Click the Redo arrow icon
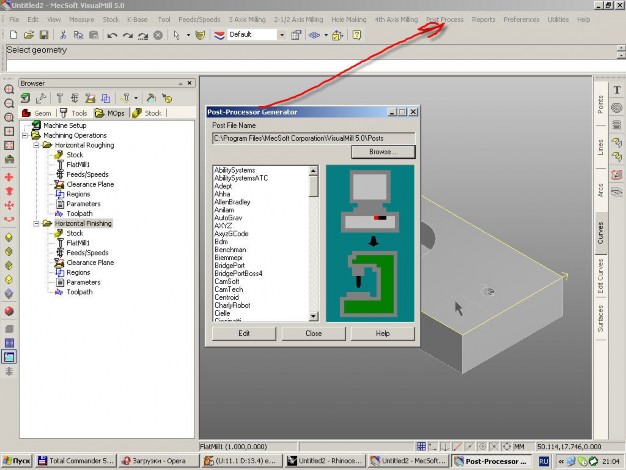This screenshot has width=626, height=470. click(x=128, y=36)
